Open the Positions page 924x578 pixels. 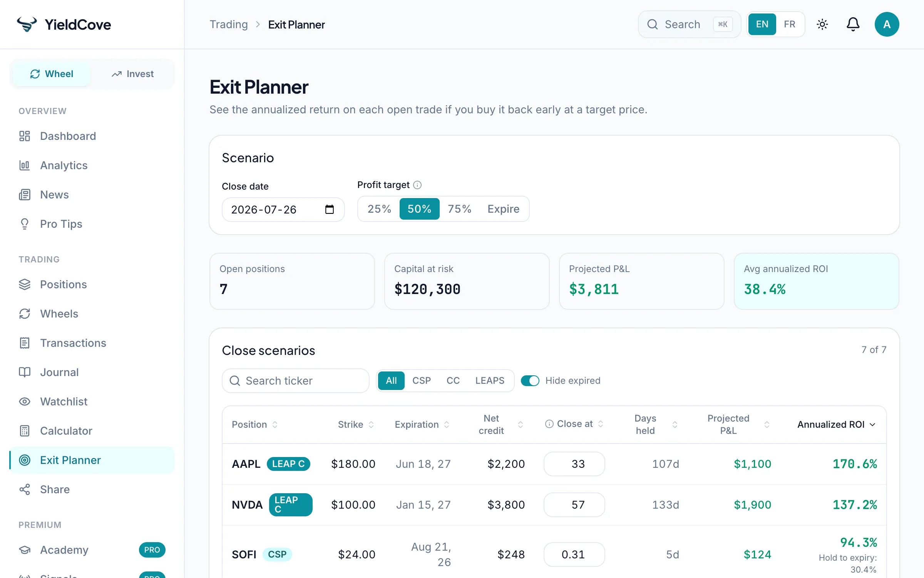(x=92, y=284)
